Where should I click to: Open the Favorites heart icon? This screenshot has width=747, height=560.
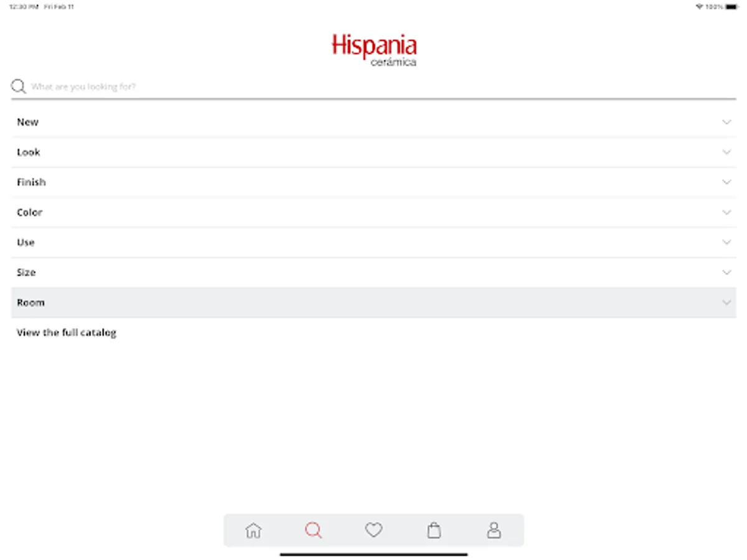coord(374,530)
